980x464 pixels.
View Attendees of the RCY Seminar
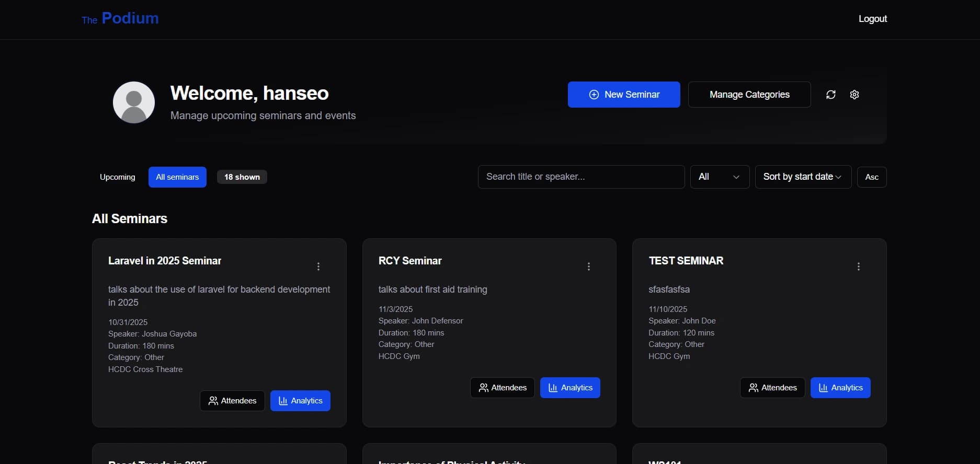click(502, 388)
